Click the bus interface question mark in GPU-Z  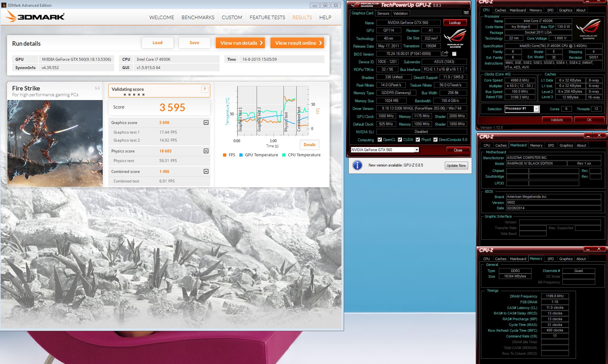tap(466, 69)
